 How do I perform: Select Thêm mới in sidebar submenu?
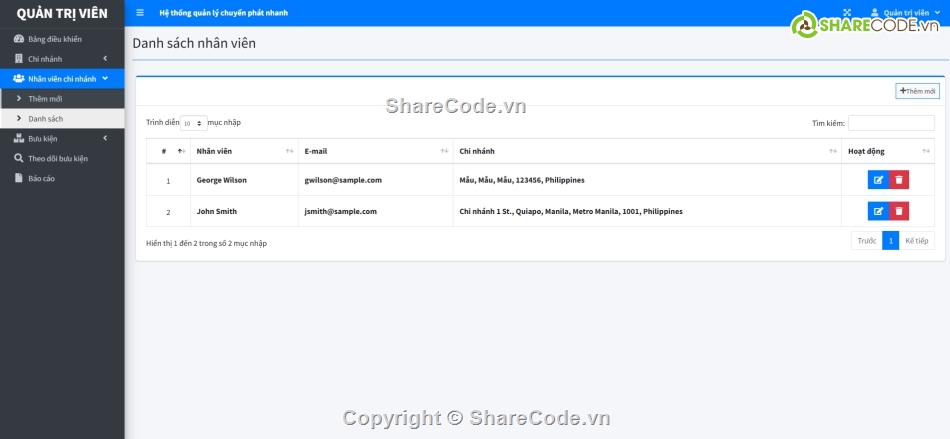pos(45,99)
